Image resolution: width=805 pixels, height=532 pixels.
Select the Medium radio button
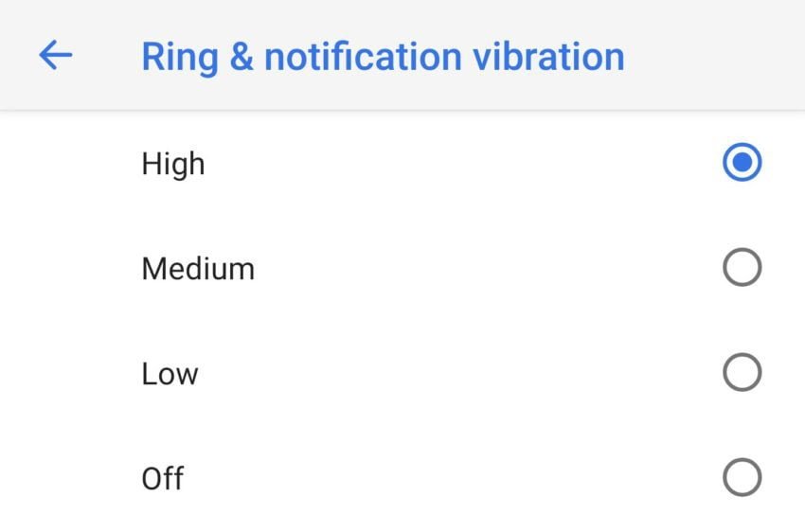pos(742,268)
